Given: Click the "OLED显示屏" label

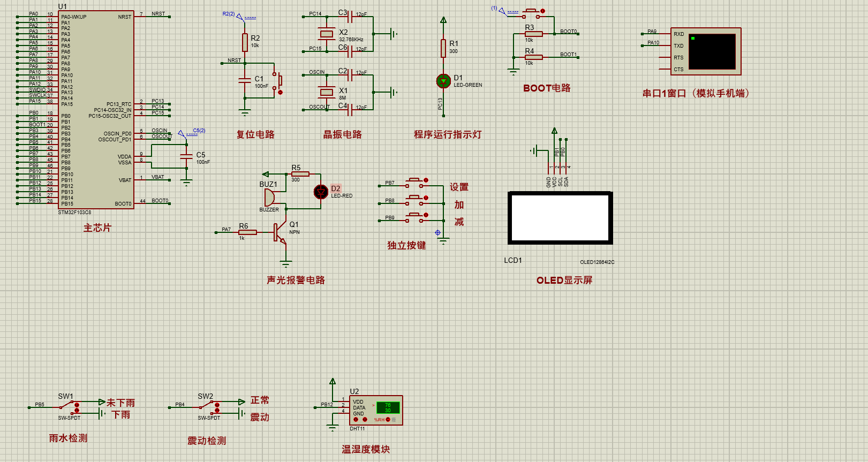Looking at the screenshot, I should tap(564, 280).
